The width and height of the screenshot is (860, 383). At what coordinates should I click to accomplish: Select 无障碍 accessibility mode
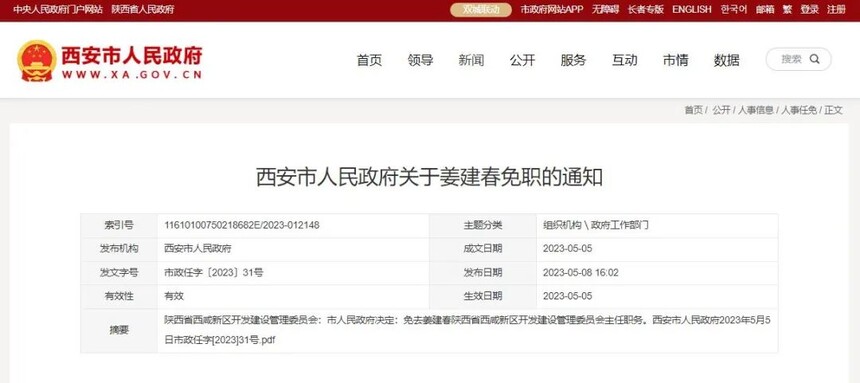coord(606,10)
